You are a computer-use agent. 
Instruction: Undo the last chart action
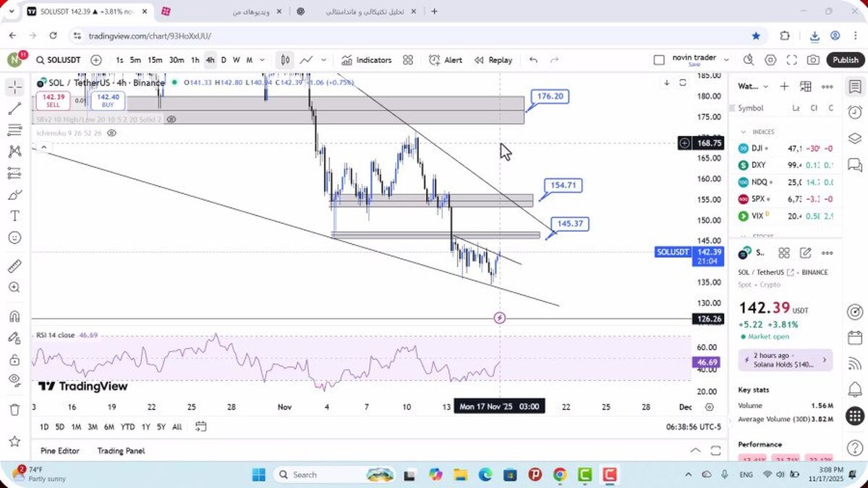click(x=533, y=60)
